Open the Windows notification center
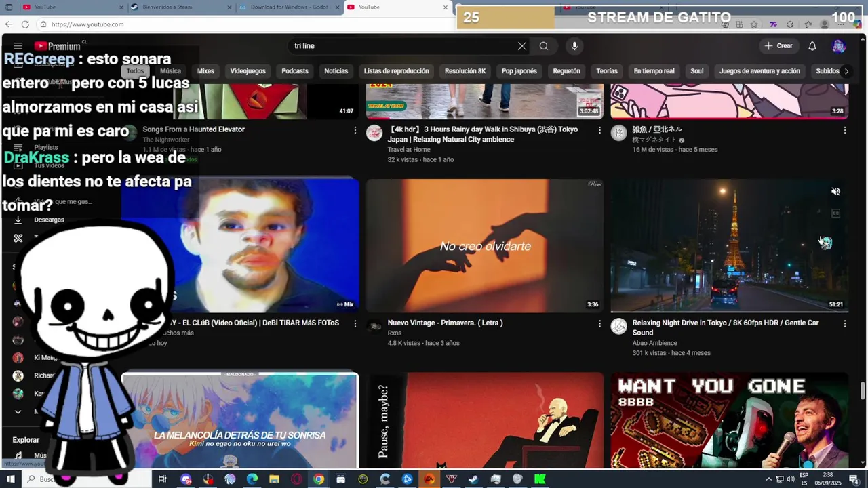The height and width of the screenshot is (488, 868). point(853,480)
